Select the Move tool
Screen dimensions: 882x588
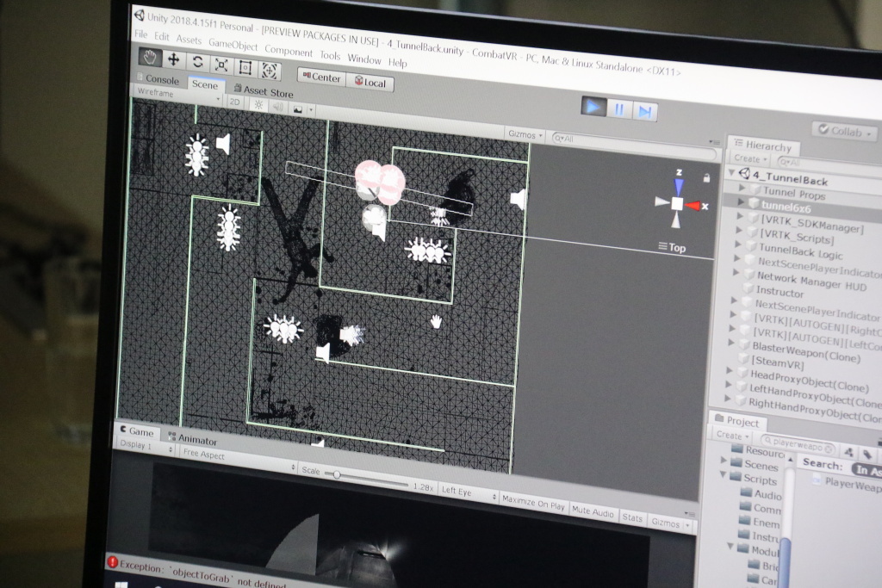174,59
